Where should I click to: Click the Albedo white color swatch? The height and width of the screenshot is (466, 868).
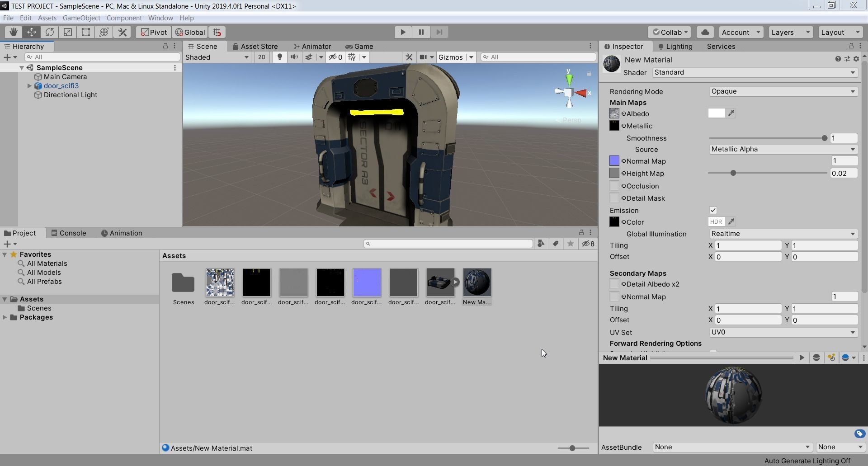[x=717, y=113]
